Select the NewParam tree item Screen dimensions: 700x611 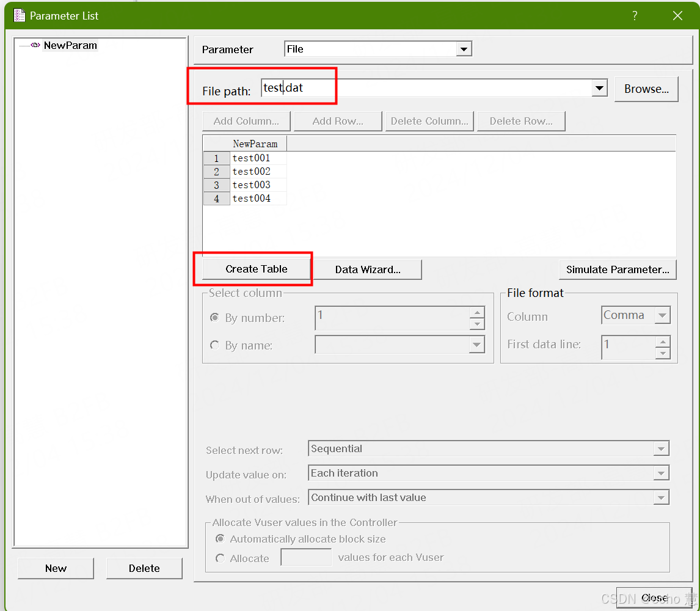[70, 46]
